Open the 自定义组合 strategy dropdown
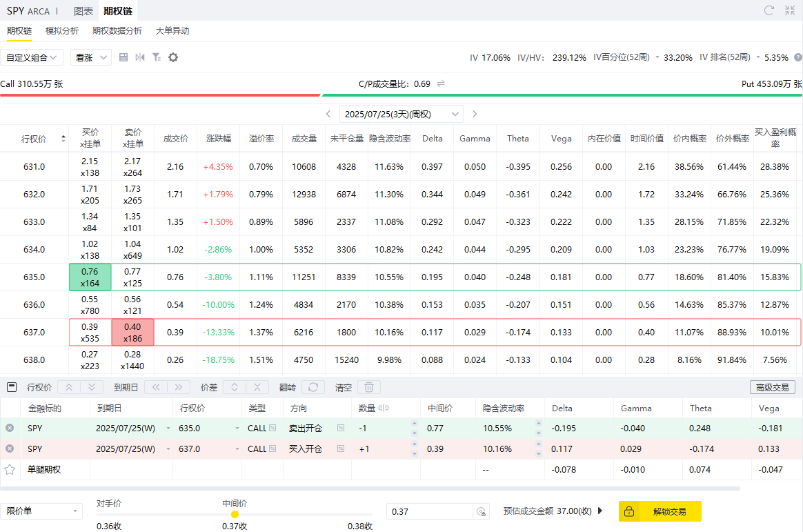Image resolution: width=803 pixels, height=532 pixels. click(32, 57)
